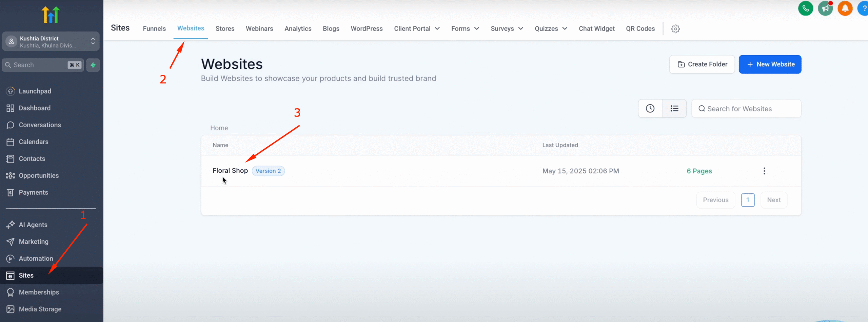Click the green phone call icon

pyautogui.click(x=806, y=8)
